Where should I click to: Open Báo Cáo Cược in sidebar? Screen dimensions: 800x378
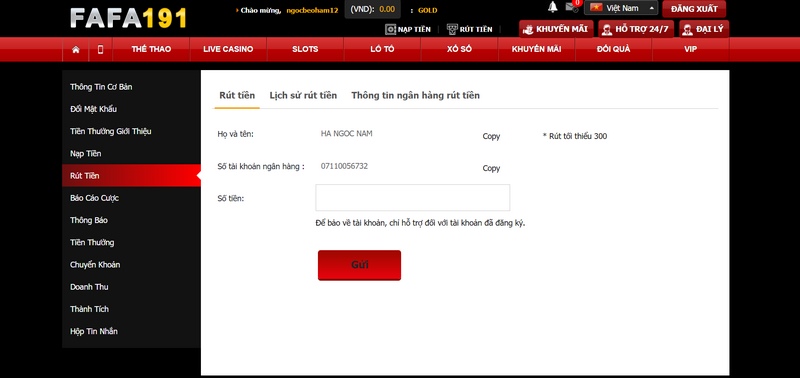pyautogui.click(x=94, y=198)
